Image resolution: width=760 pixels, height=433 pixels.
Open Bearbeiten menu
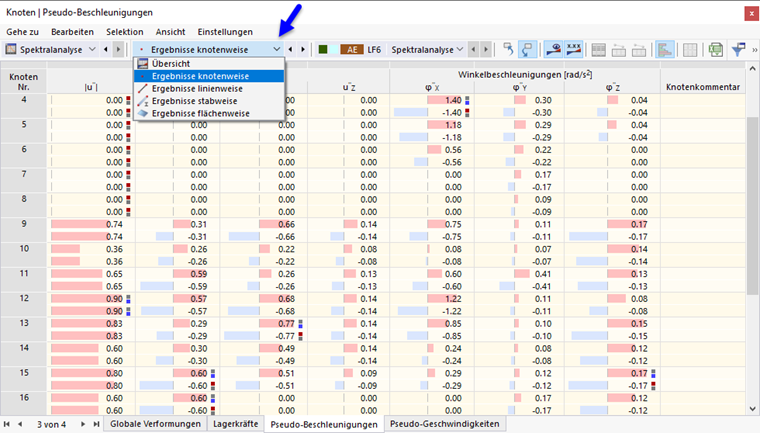click(x=72, y=32)
